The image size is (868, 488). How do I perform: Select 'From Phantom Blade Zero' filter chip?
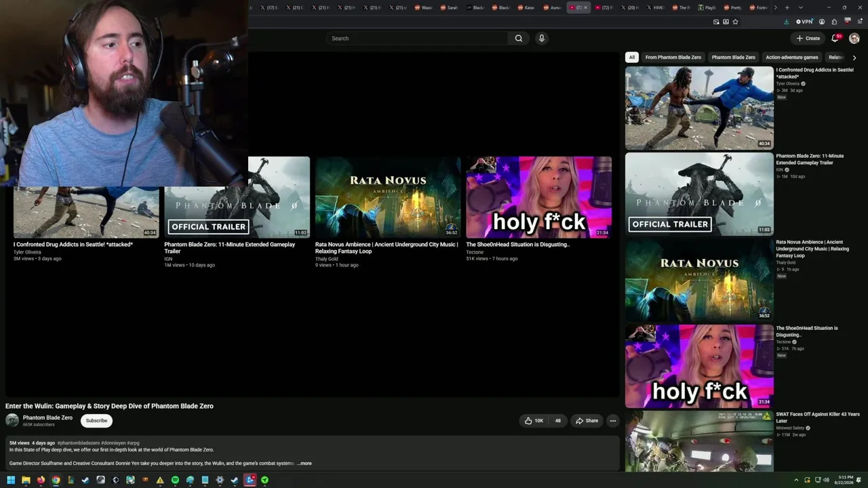(x=673, y=58)
